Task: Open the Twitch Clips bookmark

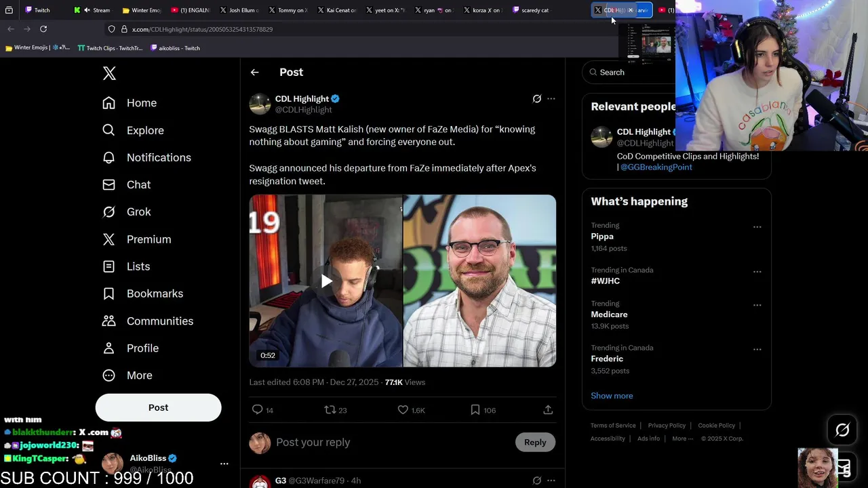Action: tap(110, 48)
